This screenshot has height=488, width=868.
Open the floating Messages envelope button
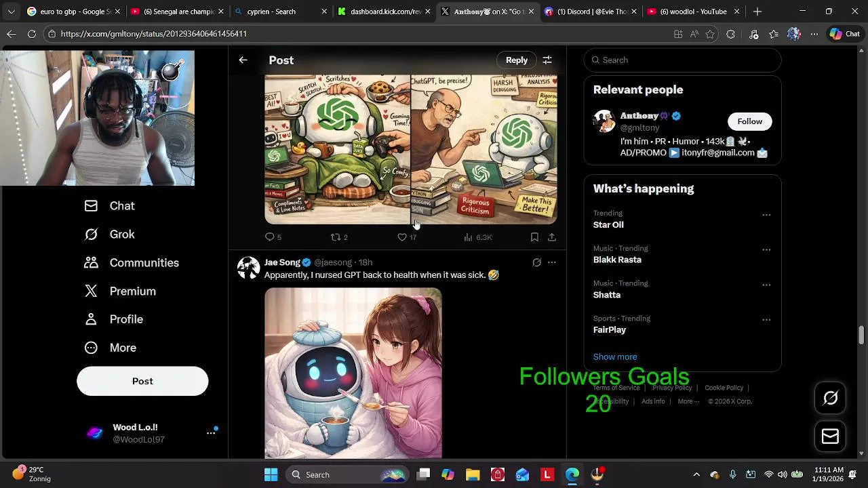830,436
